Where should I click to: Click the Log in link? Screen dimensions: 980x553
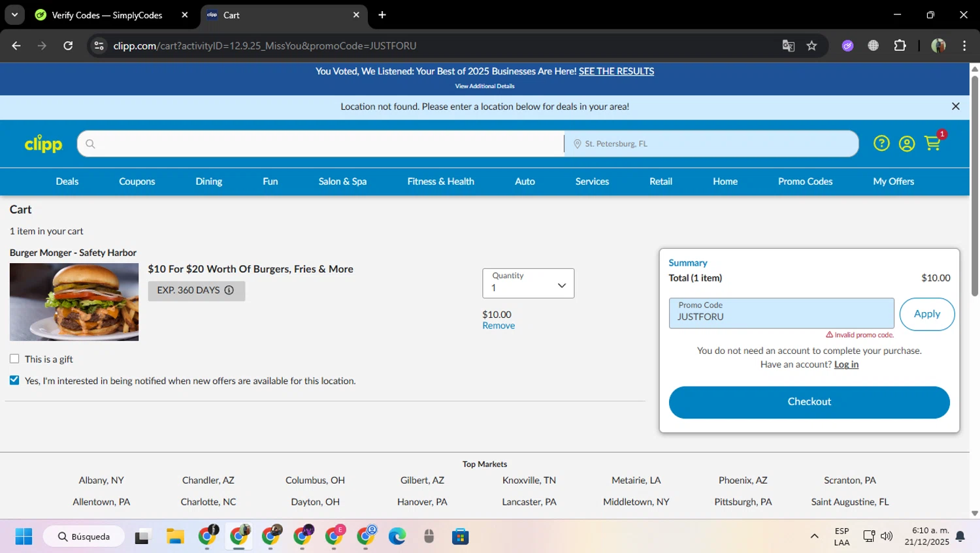(x=846, y=364)
